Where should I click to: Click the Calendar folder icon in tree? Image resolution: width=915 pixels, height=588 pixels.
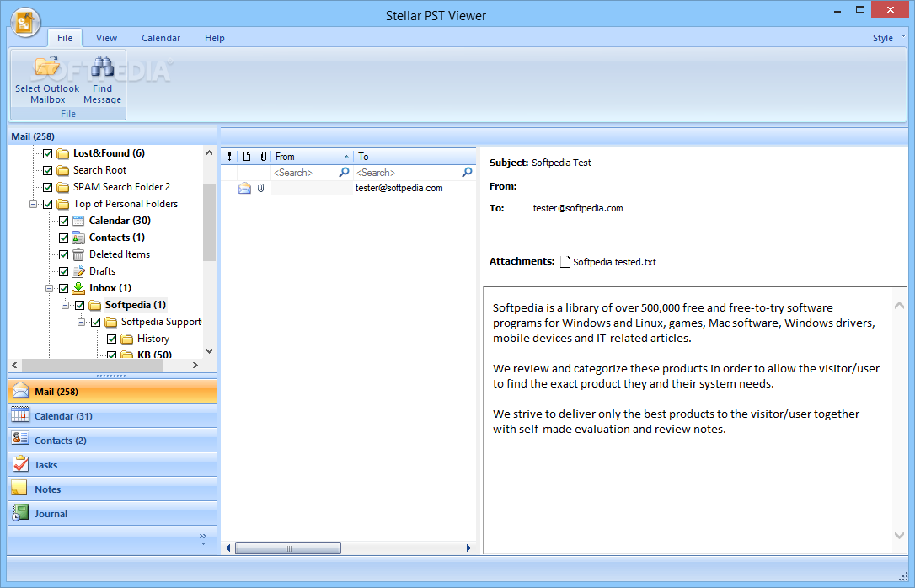coord(78,221)
